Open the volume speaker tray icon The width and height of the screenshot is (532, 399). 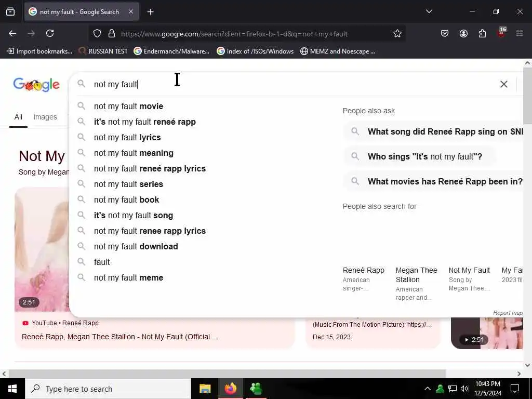coord(464,389)
